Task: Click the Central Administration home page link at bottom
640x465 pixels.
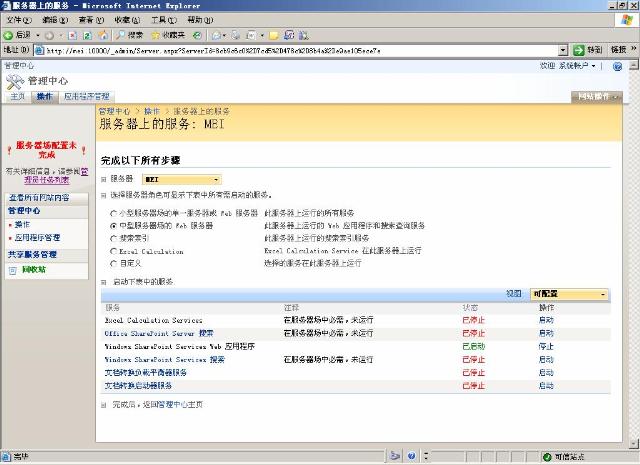Action: click(x=180, y=405)
